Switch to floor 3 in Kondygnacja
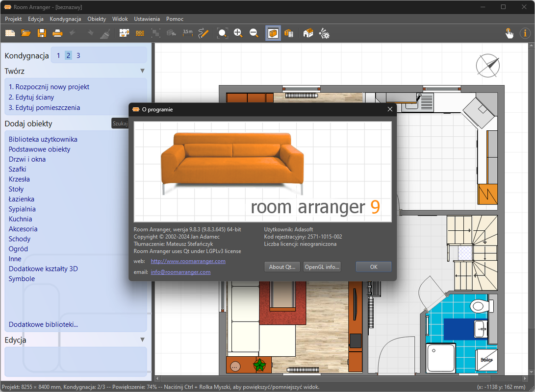The width and height of the screenshot is (535, 392). pos(78,55)
